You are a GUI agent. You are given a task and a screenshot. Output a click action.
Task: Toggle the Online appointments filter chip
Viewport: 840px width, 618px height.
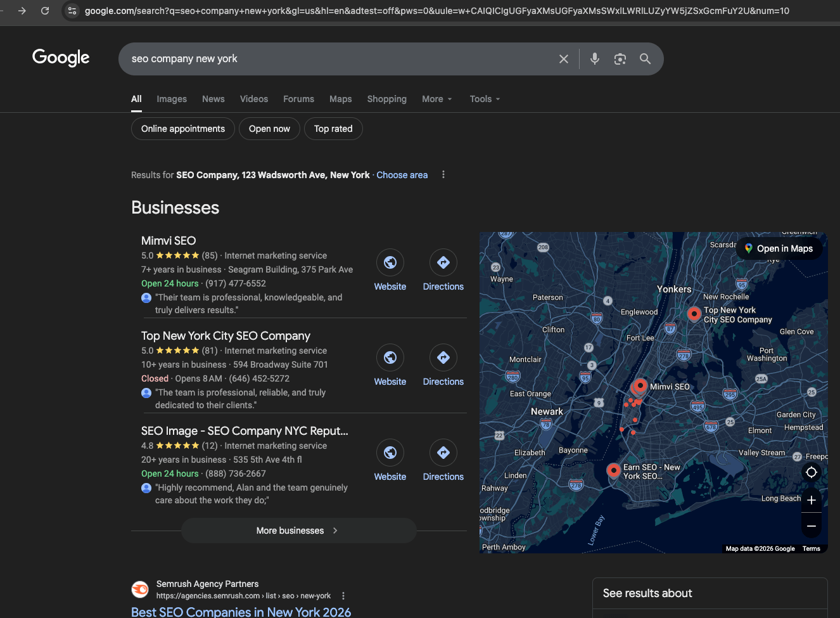pos(183,129)
